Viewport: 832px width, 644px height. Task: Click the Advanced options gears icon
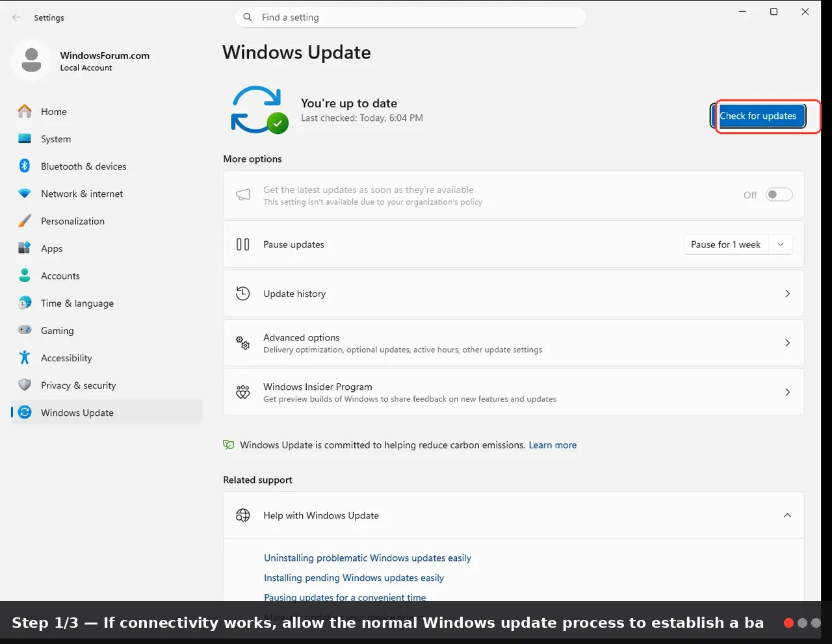tap(243, 343)
